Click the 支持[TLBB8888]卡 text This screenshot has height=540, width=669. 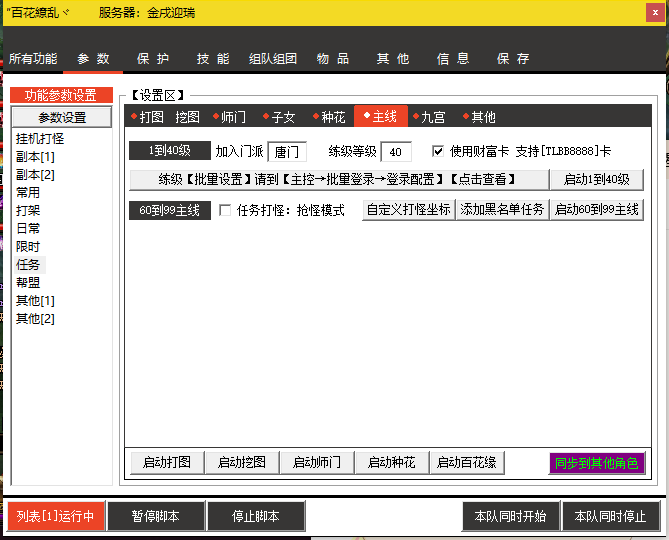(563, 151)
